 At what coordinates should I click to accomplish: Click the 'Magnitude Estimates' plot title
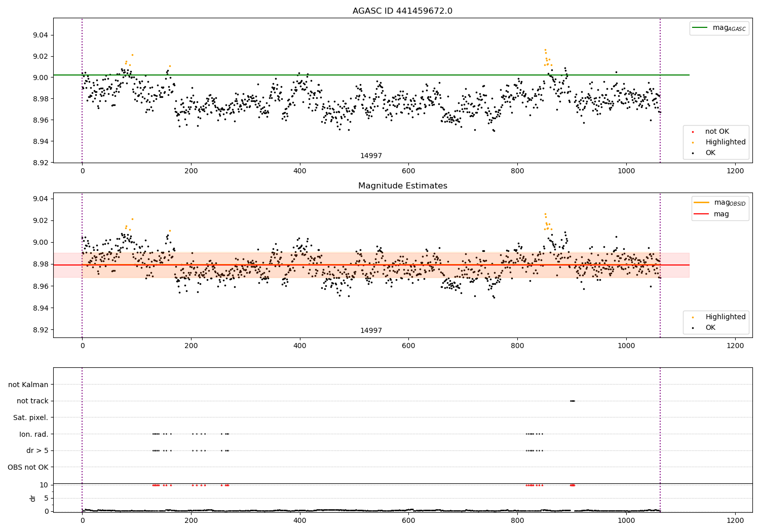tap(403, 186)
